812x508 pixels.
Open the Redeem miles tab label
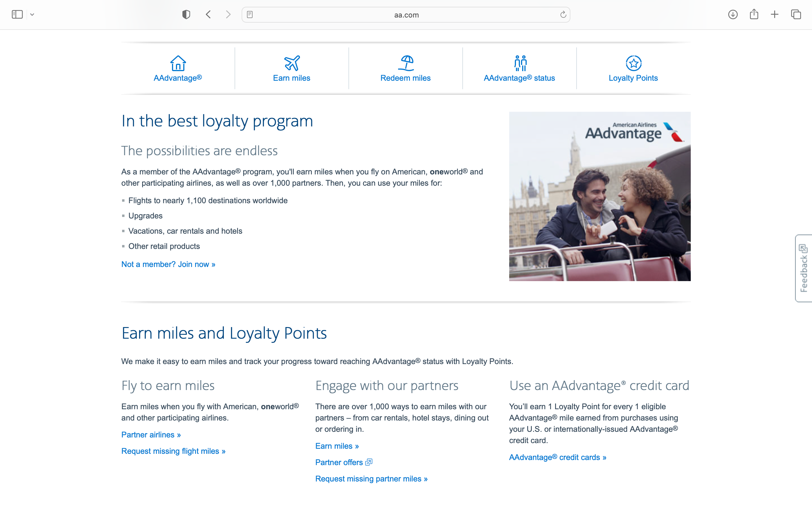pos(405,78)
